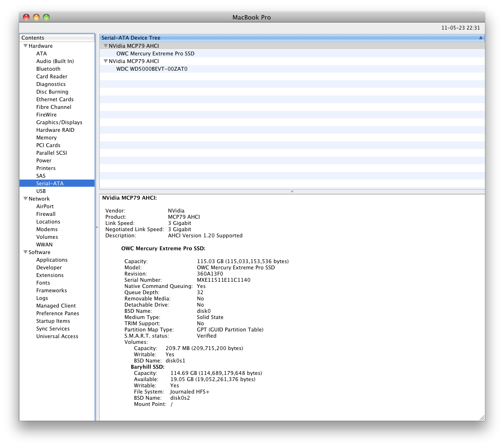Click the Barhill SSD volume heading

tap(147, 367)
